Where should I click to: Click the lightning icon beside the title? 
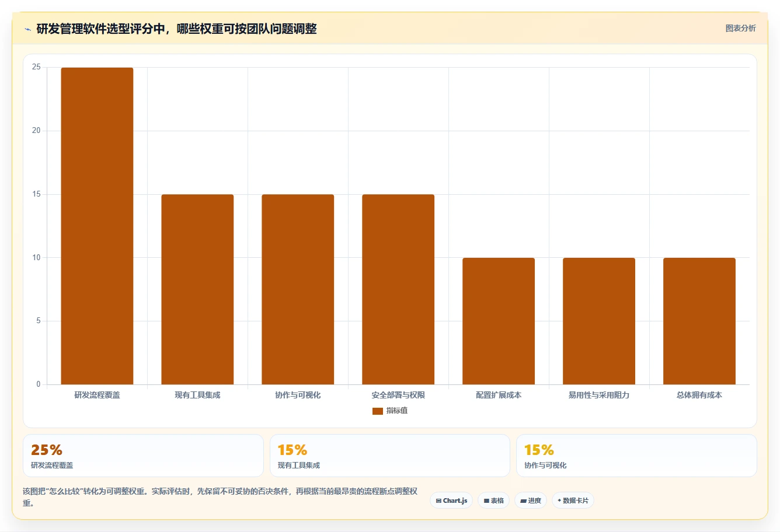coord(27,29)
